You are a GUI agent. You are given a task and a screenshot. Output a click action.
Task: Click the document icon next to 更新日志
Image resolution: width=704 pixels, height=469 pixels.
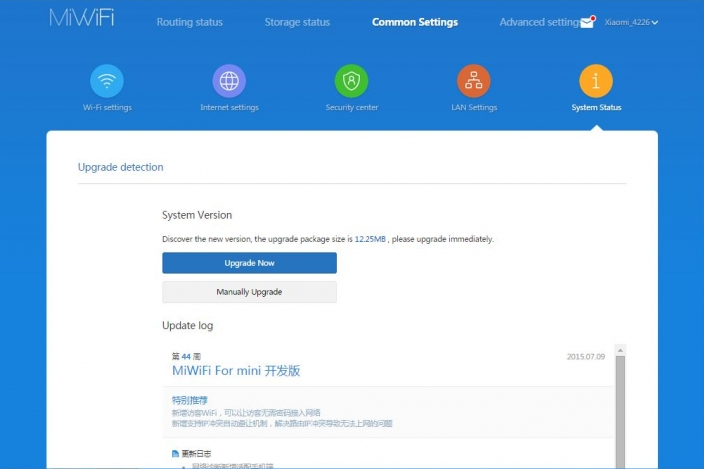pyautogui.click(x=175, y=454)
